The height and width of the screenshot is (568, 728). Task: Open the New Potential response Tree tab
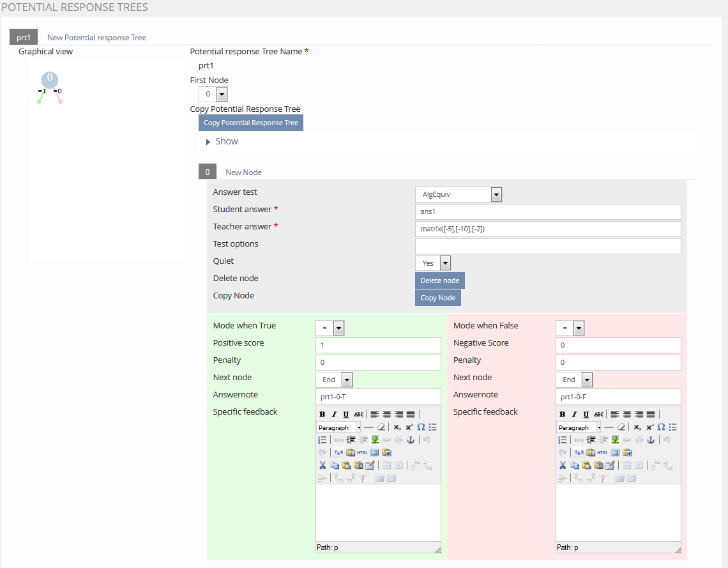coord(96,38)
